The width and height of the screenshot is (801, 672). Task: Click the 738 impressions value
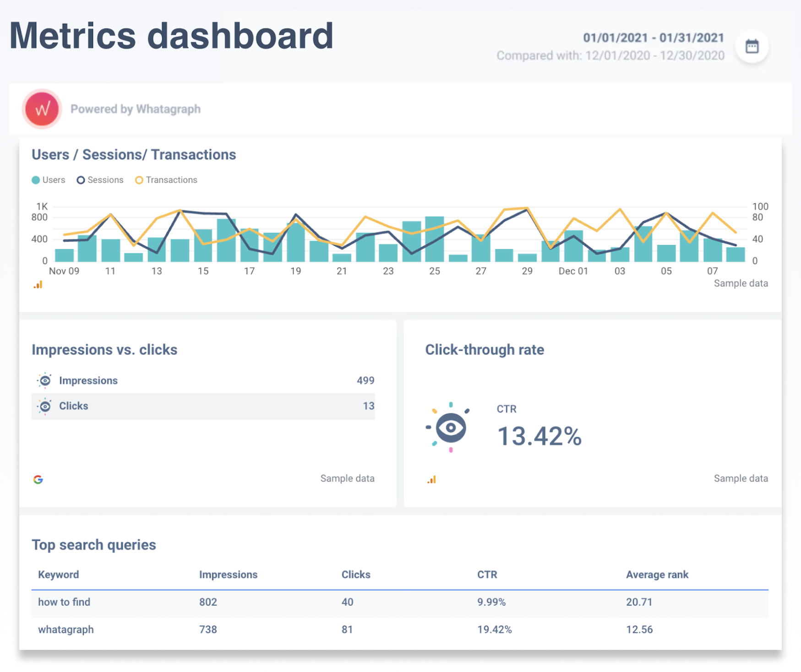click(208, 629)
